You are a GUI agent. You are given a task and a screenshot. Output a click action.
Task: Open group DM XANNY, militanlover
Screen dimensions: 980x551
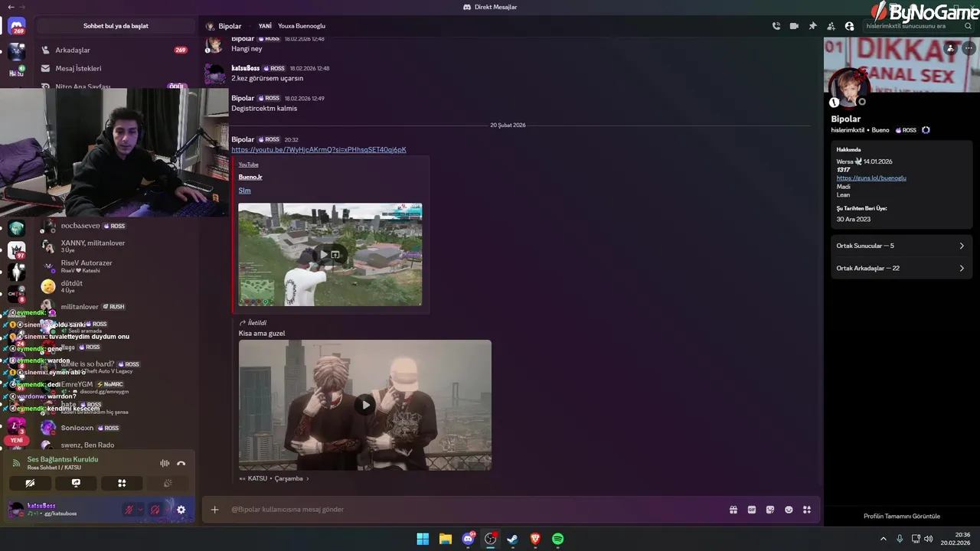pyautogui.click(x=115, y=246)
